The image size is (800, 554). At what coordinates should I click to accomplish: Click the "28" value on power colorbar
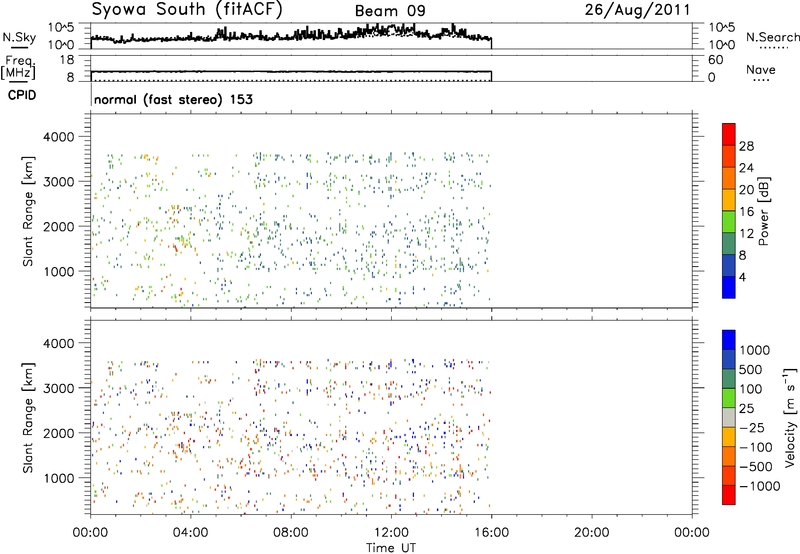[746, 146]
